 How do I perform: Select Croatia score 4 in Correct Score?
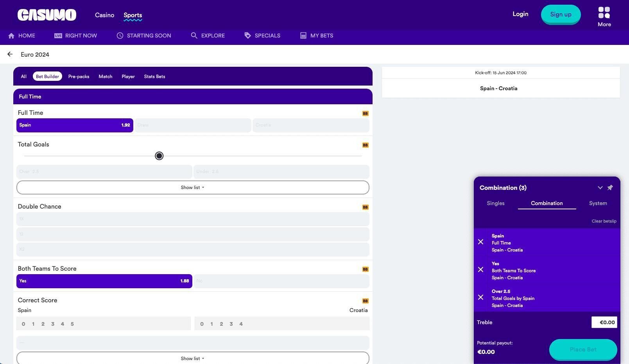click(241, 324)
